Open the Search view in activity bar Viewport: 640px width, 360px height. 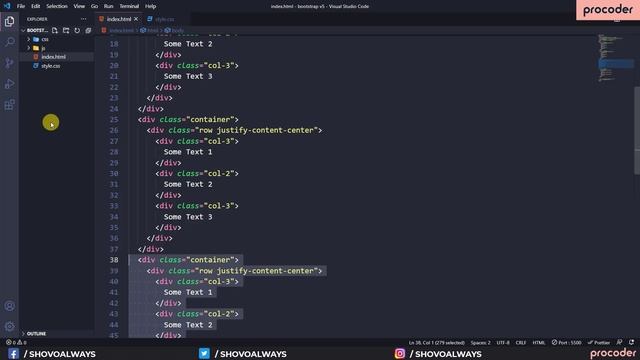[9, 42]
